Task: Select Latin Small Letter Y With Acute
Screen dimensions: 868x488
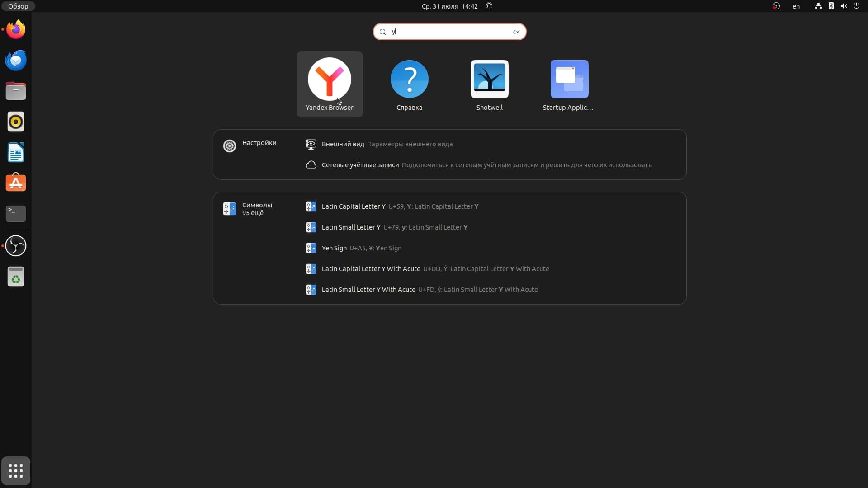Action: [492, 290]
